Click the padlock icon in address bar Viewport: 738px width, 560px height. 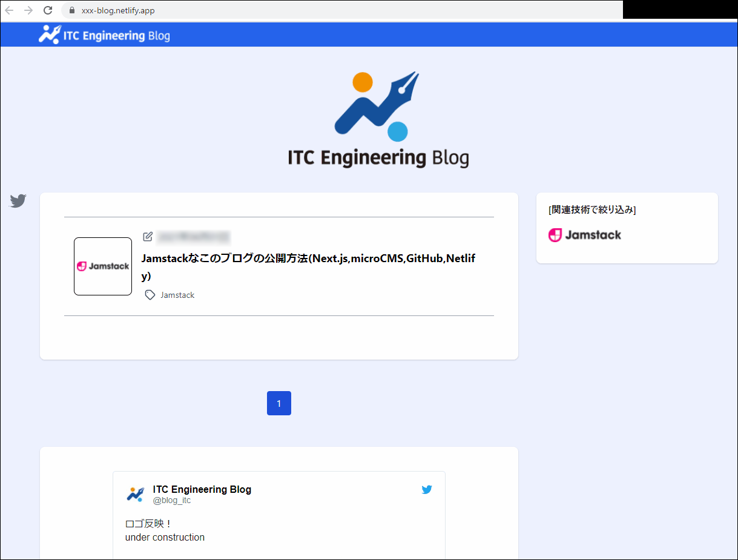click(x=72, y=10)
